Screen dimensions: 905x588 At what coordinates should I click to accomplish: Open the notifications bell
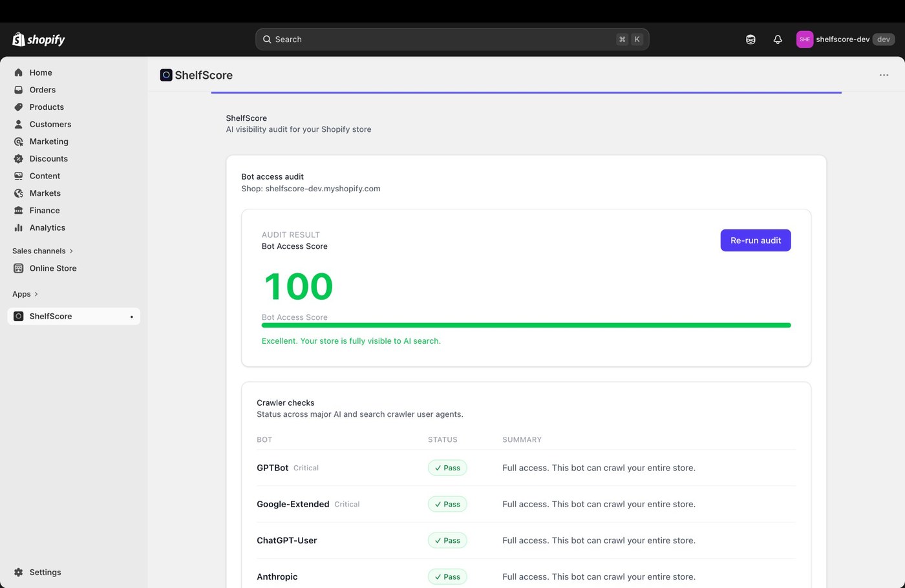(778, 39)
